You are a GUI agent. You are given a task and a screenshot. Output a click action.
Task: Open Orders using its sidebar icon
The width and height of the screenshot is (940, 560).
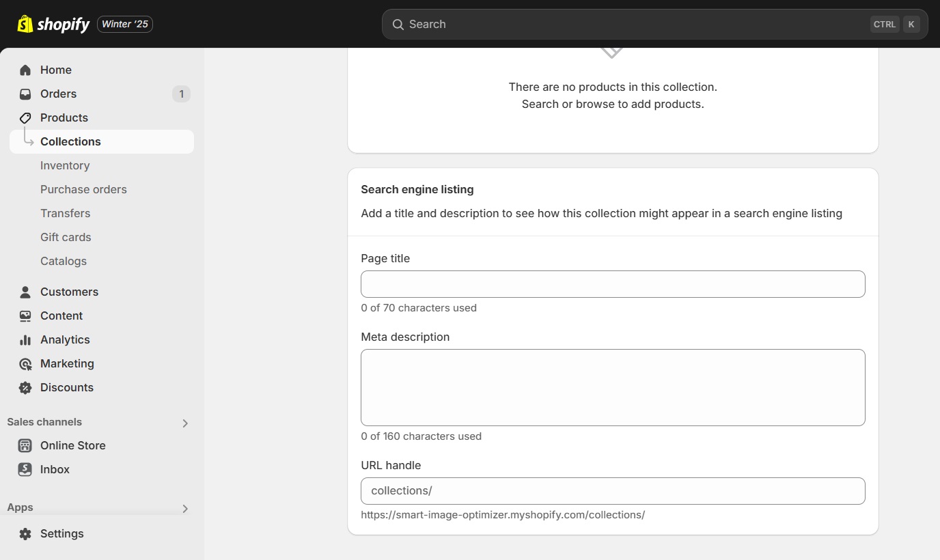(x=25, y=94)
